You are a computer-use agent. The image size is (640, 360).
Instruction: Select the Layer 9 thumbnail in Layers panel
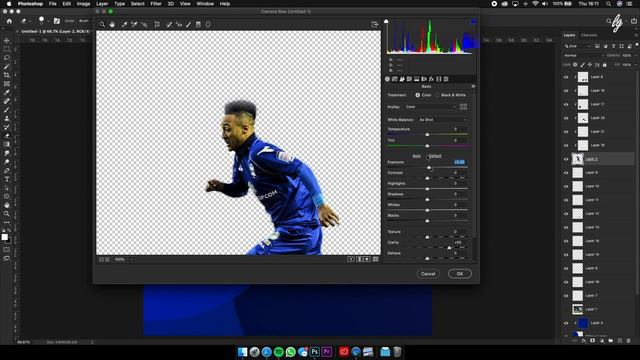click(x=577, y=173)
